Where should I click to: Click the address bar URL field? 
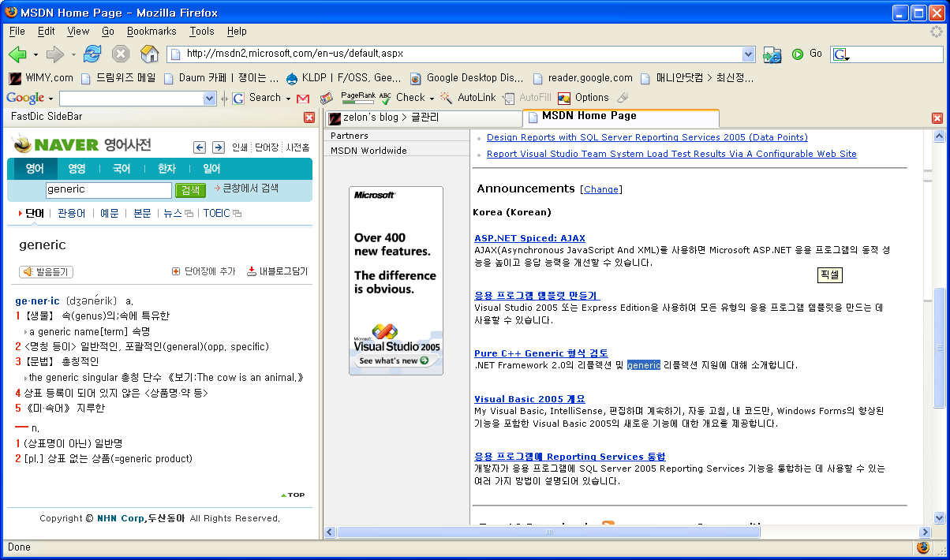[x=462, y=54]
